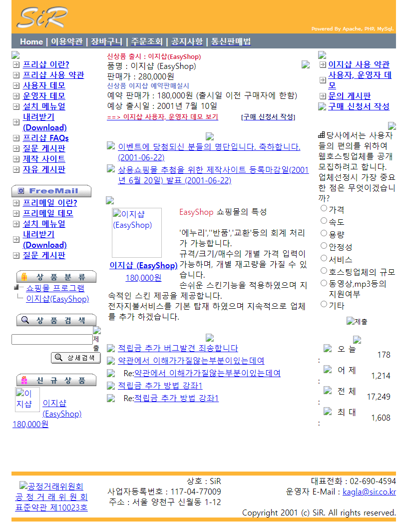403x532 pixels.
Task: Choose the 호스팅업체의 규모 radio option
Action: (x=324, y=271)
